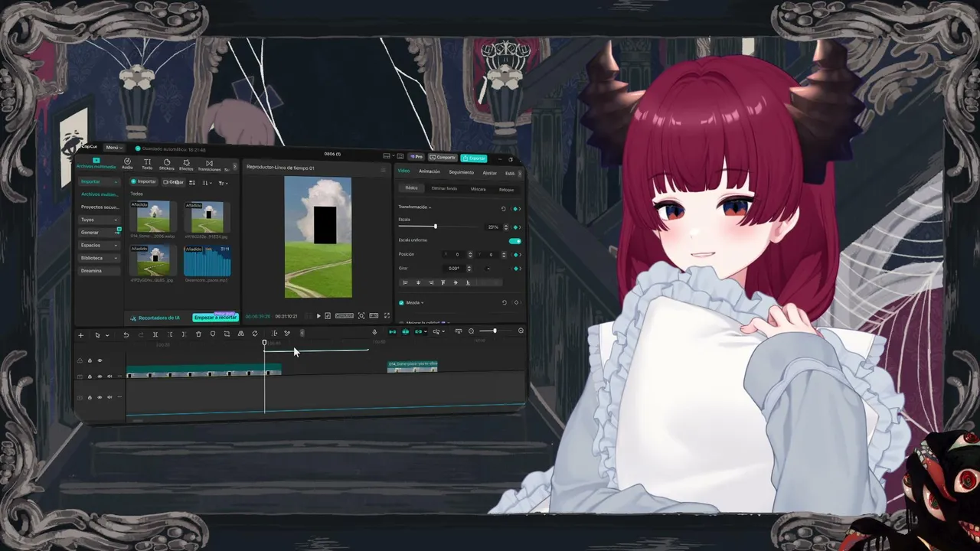Open fullscreen preview
The width and height of the screenshot is (980, 551).
coord(387,315)
